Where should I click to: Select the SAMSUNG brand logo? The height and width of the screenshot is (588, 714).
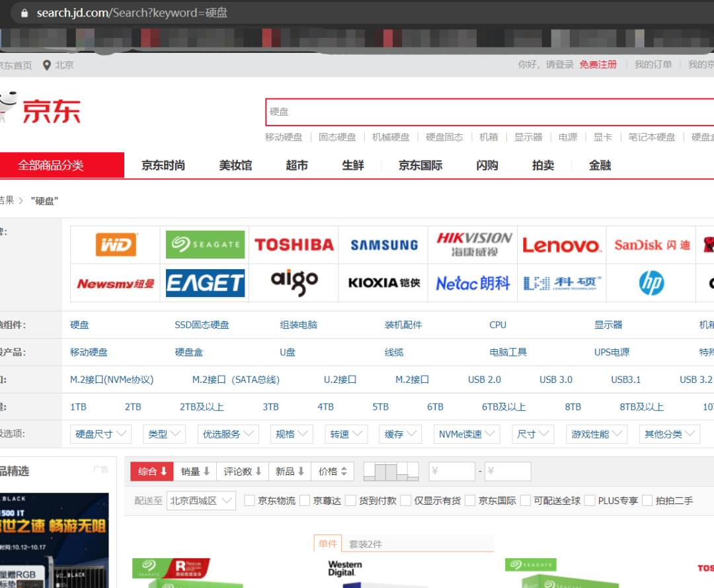383,244
